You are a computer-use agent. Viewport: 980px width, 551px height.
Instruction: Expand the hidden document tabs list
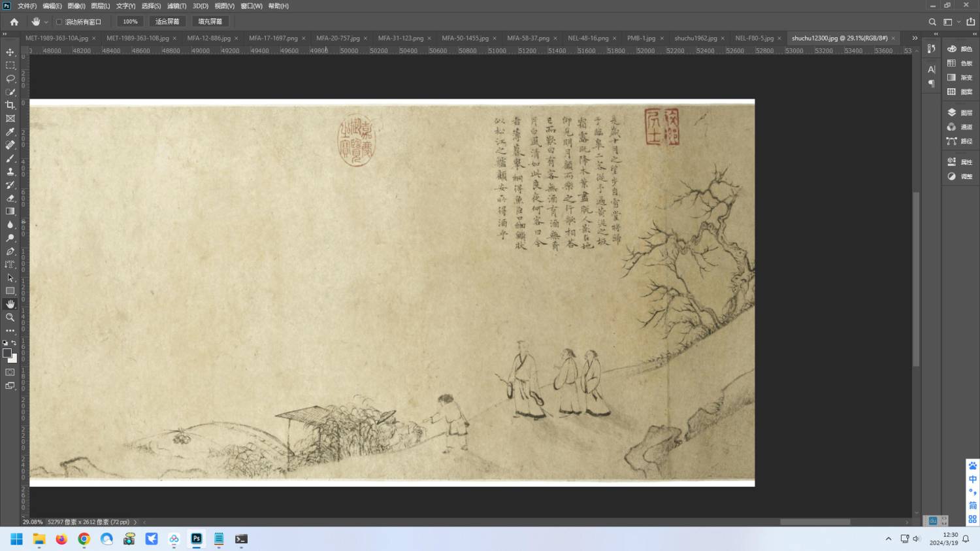click(x=915, y=38)
